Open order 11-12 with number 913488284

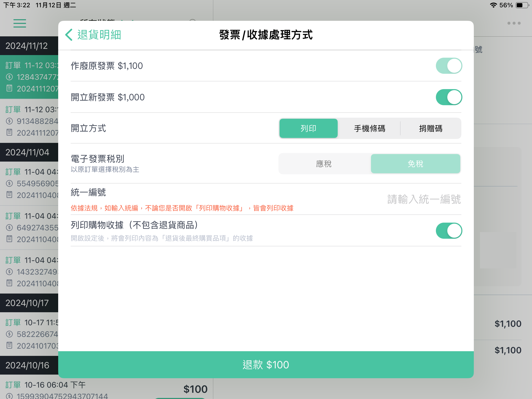pyautogui.click(x=29, y=121)
